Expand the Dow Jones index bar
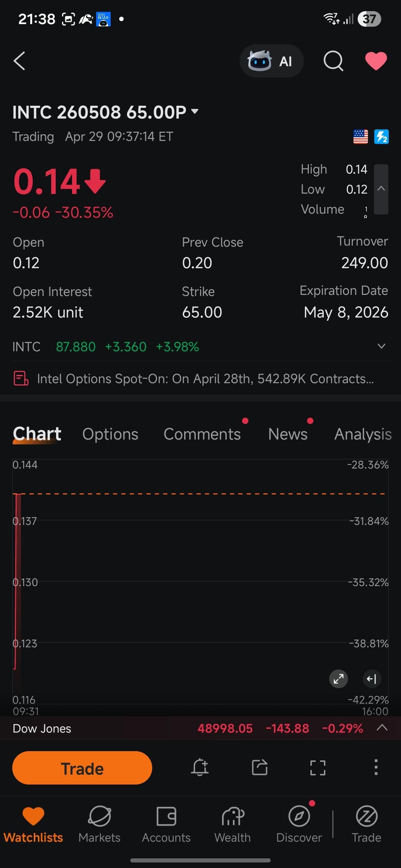Image resolution: width=401 pixels, height=868 pixels. 382,728
